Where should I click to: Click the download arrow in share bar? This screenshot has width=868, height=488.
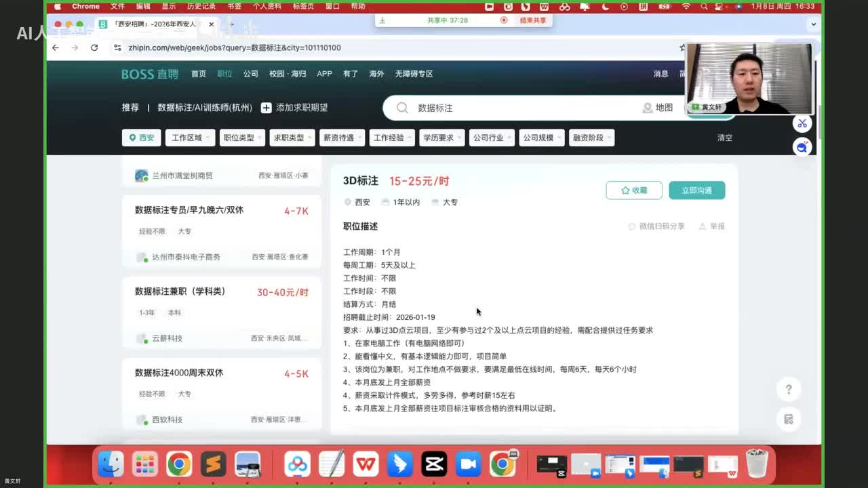pyautogui.click(x=382, y=20)
